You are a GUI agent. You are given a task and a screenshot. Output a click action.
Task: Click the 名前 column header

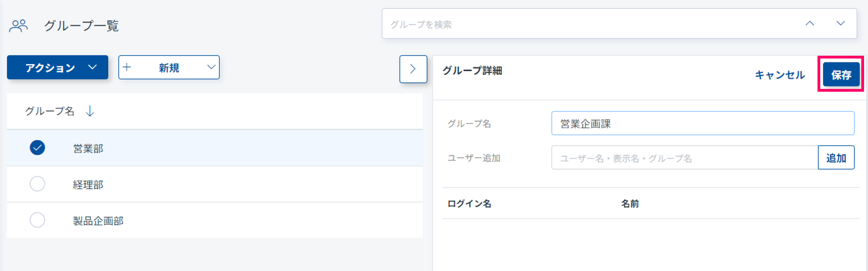coord(630,204)
